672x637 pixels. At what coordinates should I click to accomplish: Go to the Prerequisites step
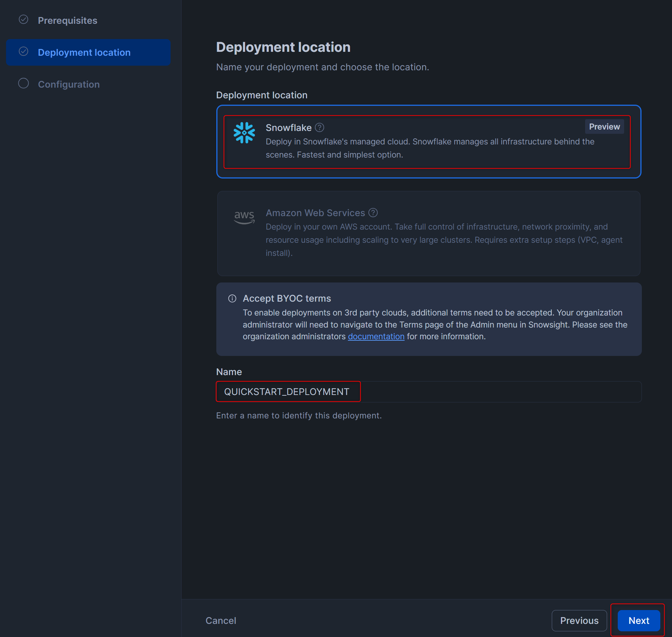(x=67, y=21)
